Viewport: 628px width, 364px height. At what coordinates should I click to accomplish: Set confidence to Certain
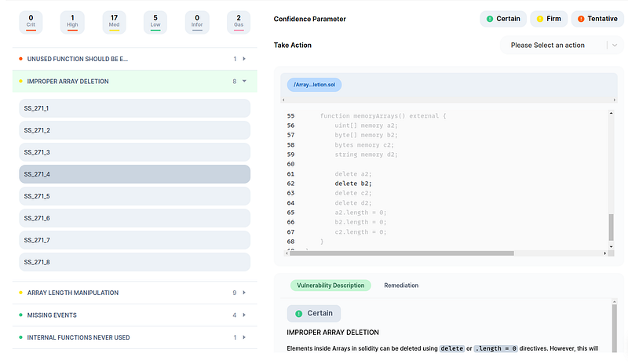[x=503, y=19]
